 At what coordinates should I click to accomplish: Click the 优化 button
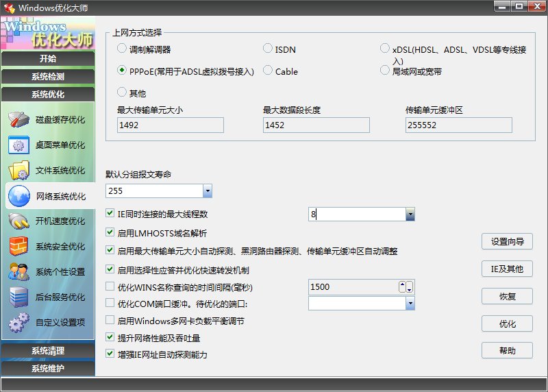pyautogui.click(x=507, y=323)
